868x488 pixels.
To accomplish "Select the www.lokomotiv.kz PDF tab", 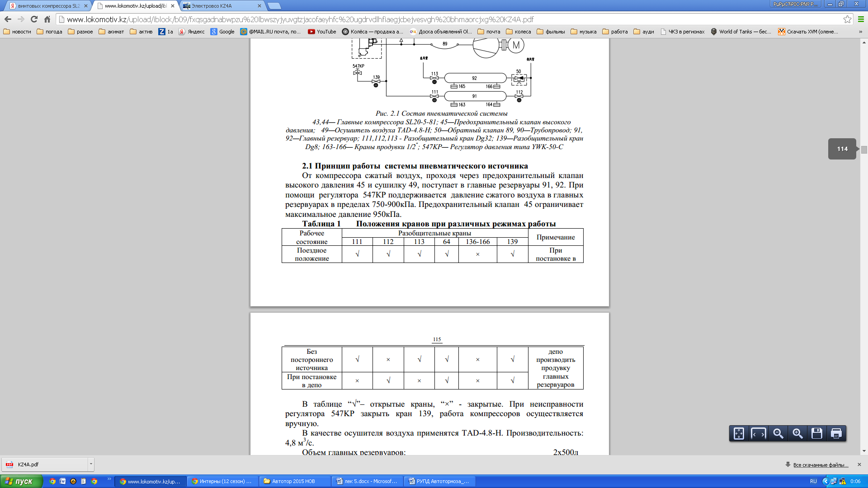I will click(x=135, y=6).
